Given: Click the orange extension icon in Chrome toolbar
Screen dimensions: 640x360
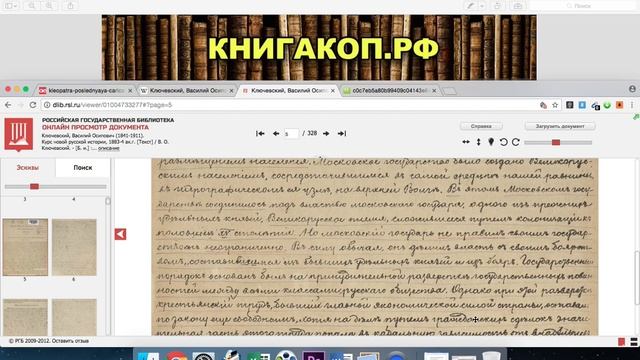Looking at the screenshot, I should 620,105.
